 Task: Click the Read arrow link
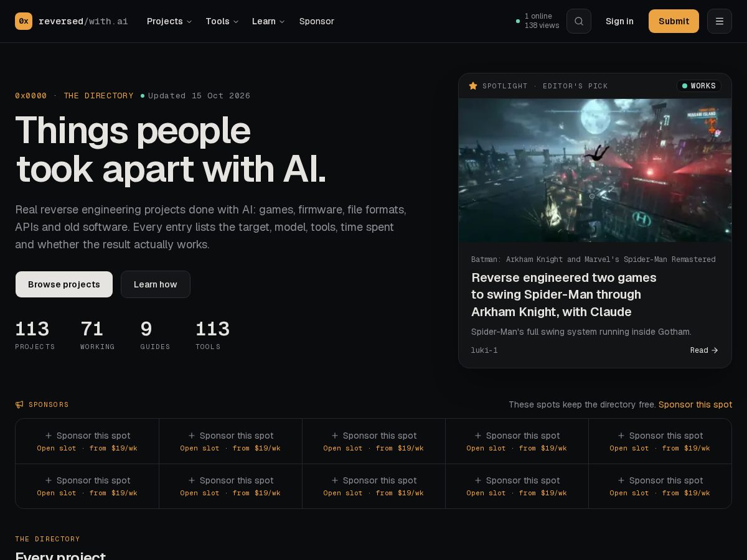(x=704, y=350)
